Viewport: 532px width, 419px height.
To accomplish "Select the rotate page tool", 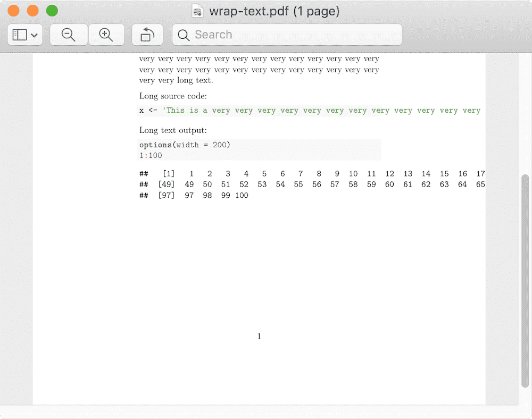I will click(147, 35).
